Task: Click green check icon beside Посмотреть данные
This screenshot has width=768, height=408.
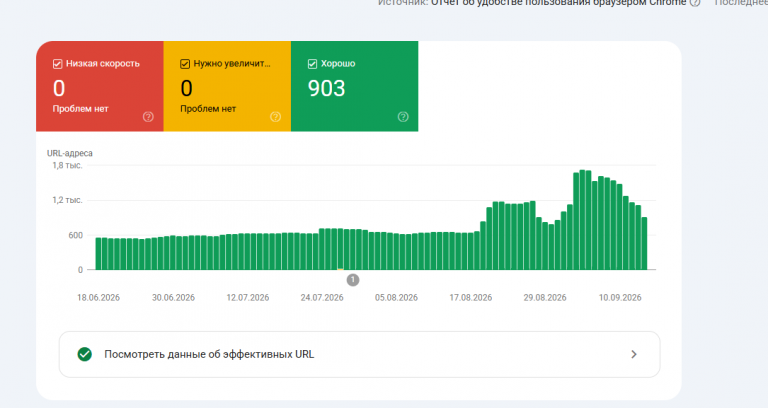Action: (x=85, y=354)
